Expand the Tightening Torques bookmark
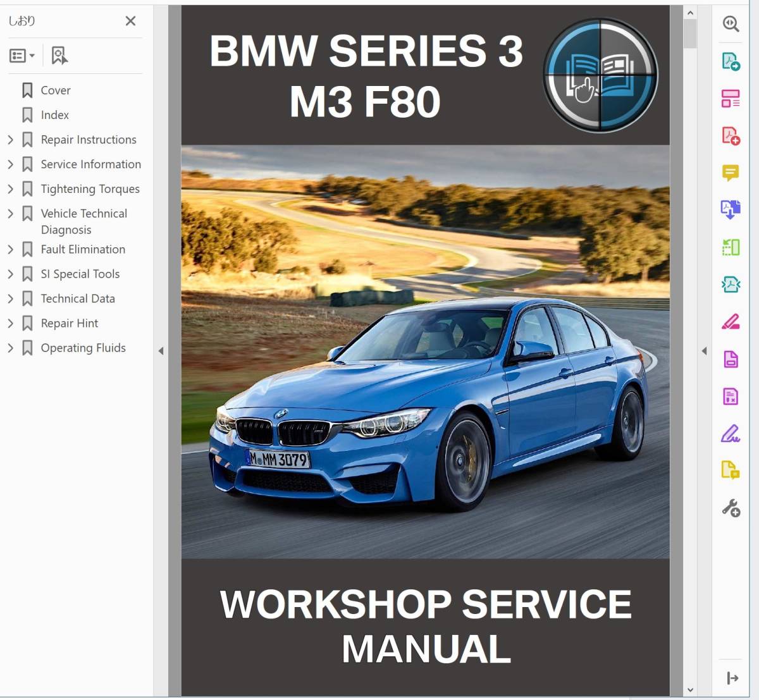Image resolution: width=759 pixels, height=700 pixels. tap(10, 189)
